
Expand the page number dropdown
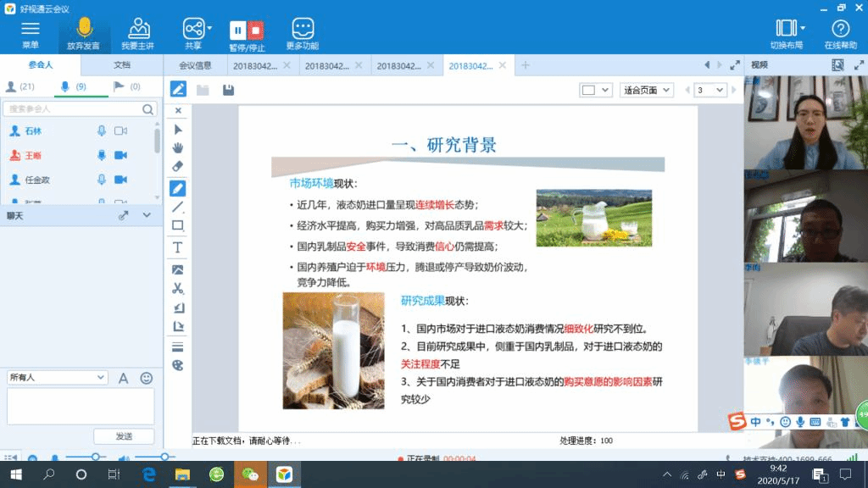pos(710,90)
